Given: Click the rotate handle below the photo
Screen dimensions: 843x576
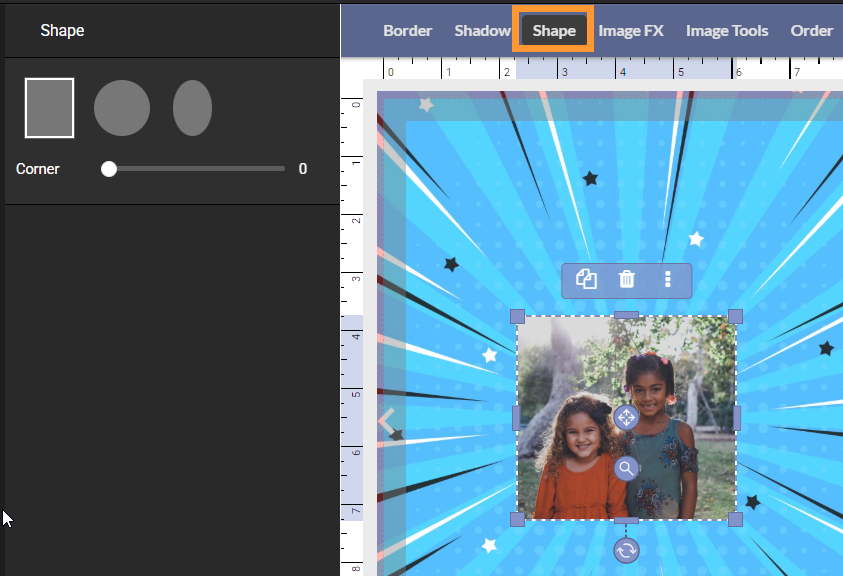Looking at the screenshot, I should pos(626,550).
